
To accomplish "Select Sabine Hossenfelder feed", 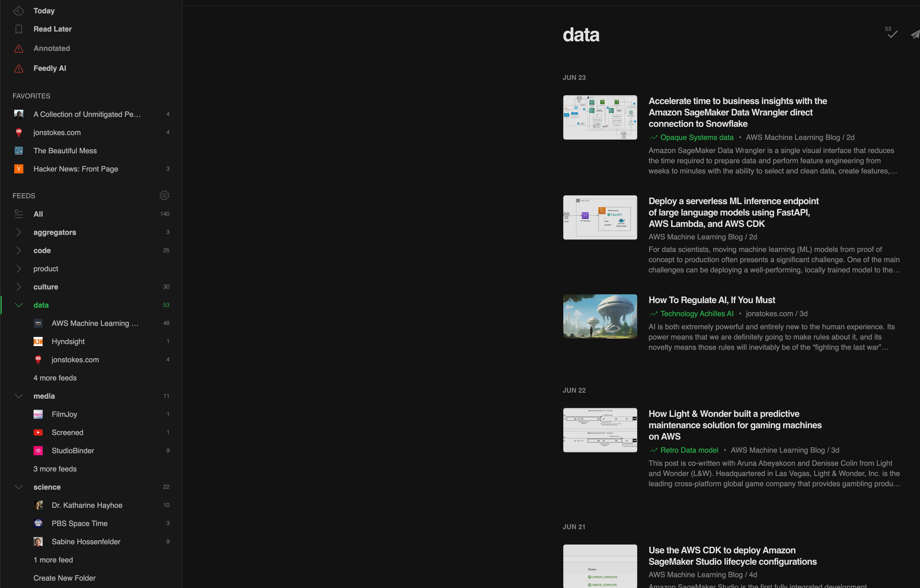I will point(91,541).
